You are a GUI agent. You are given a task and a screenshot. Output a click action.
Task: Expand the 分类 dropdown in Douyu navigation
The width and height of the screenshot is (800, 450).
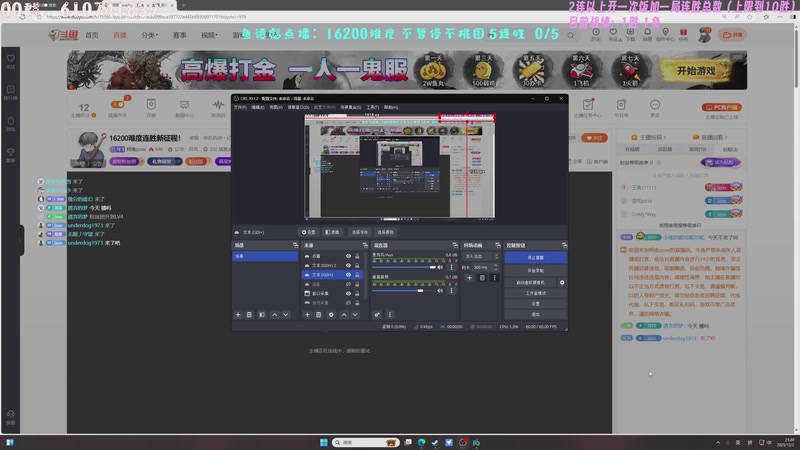coord(149,35)
